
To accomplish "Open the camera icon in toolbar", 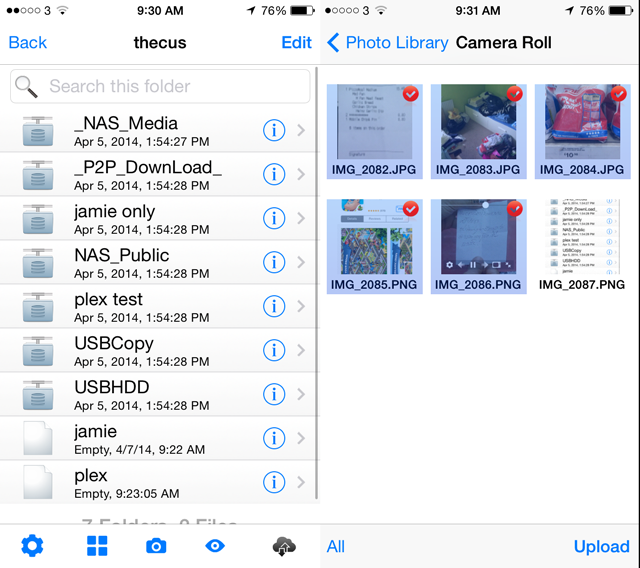I will click(x=156, y=546).
